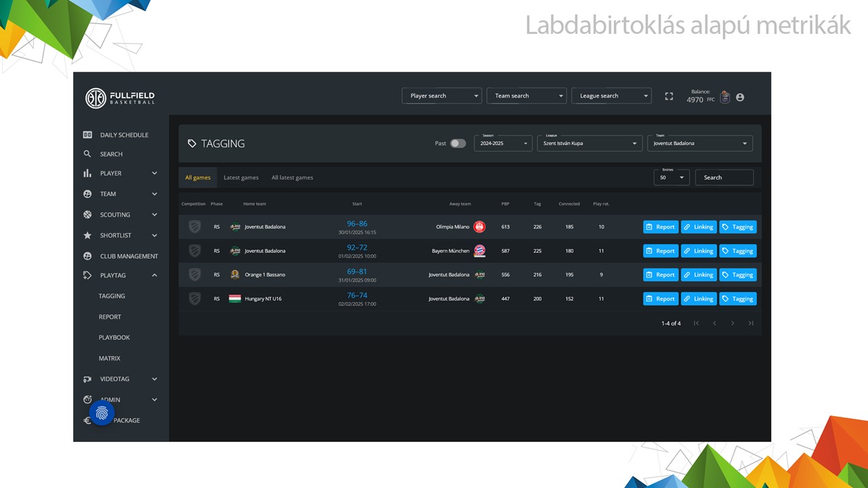Open Report for Joventut vs Olimpia Milano
Viewport: 868px width, 488px height.
[x=660, y=227]
